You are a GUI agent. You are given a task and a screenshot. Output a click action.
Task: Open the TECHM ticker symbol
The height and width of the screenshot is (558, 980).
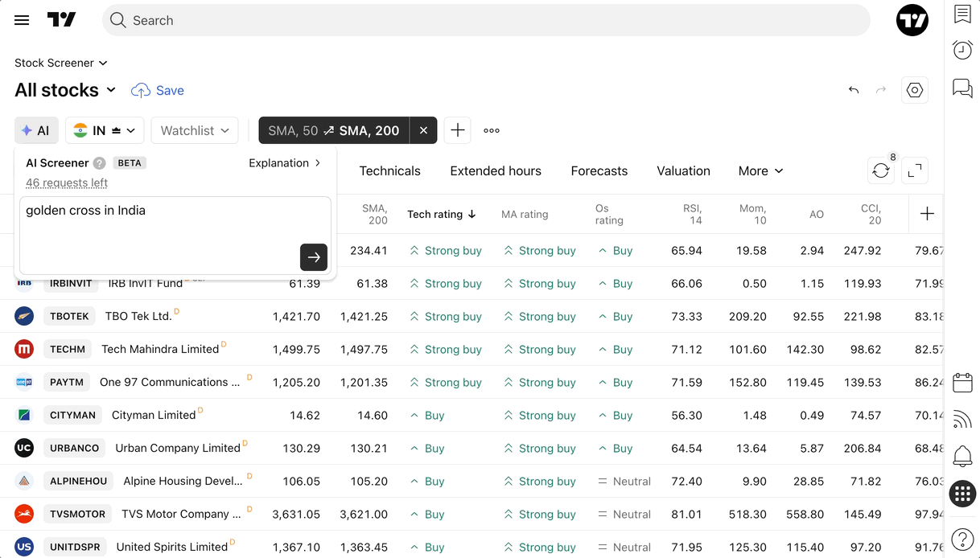tap(68, 349)
